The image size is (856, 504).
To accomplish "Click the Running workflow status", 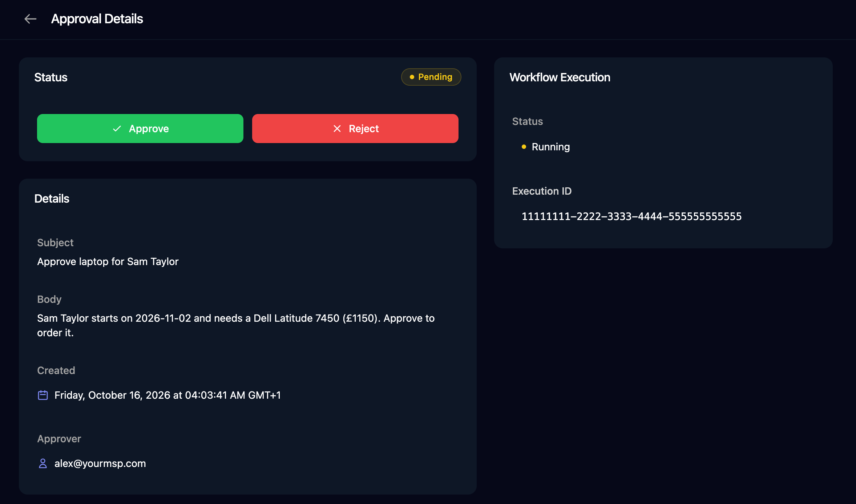I will click(546, 147).
